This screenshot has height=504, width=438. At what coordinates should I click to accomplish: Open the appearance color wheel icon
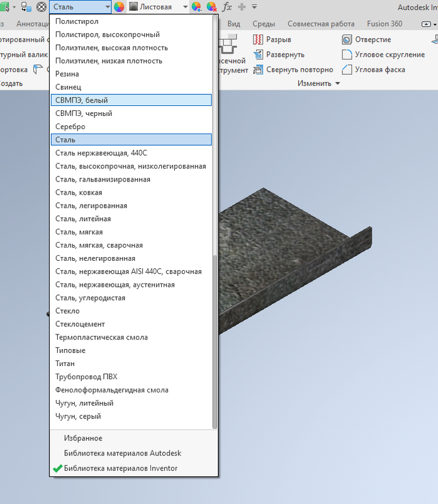pyautogui.click(x=119, y=7)
